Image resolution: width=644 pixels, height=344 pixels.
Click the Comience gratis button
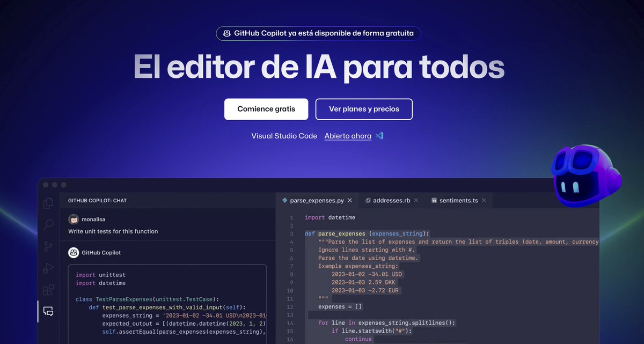266,109
